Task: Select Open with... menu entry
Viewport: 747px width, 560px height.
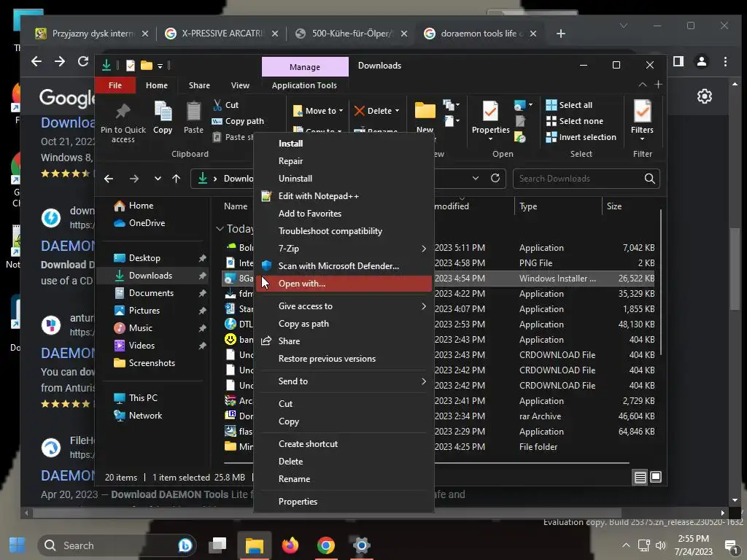Action: pos(344,284)
